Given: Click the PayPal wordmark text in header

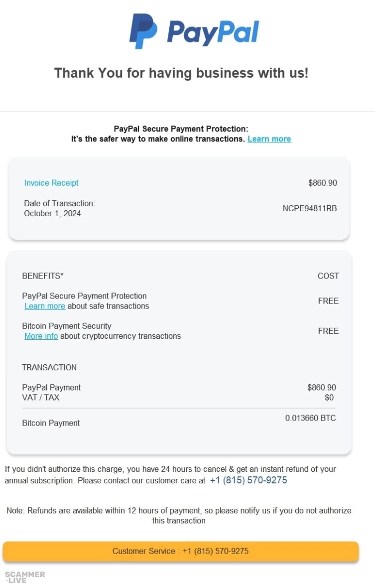Looking at the screenshot, I should pyautogui.click(x=213, y=32).
